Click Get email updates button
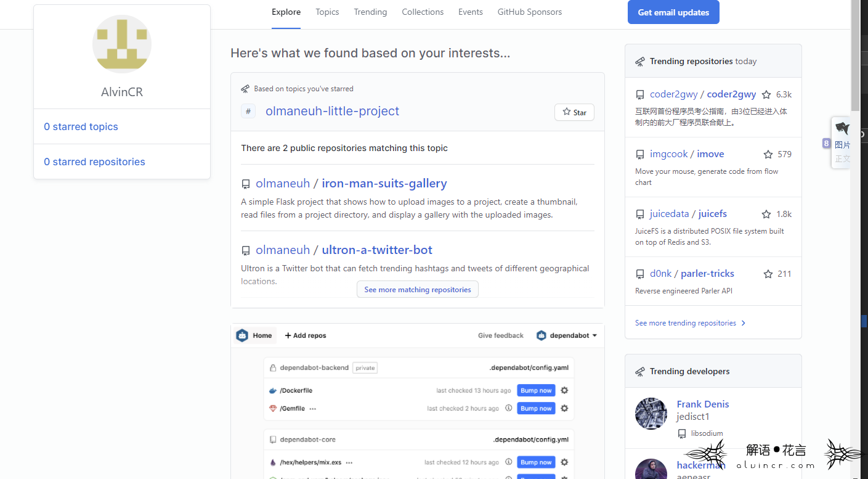Image resolution: width=868 pixels, height=479 pixels. [x=673, y=12]
